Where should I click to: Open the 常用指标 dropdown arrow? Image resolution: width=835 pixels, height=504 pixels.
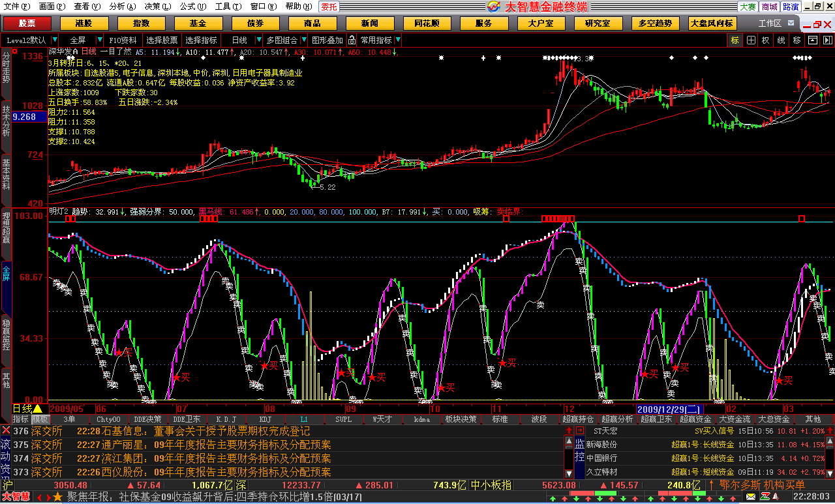tap(398, 40)
